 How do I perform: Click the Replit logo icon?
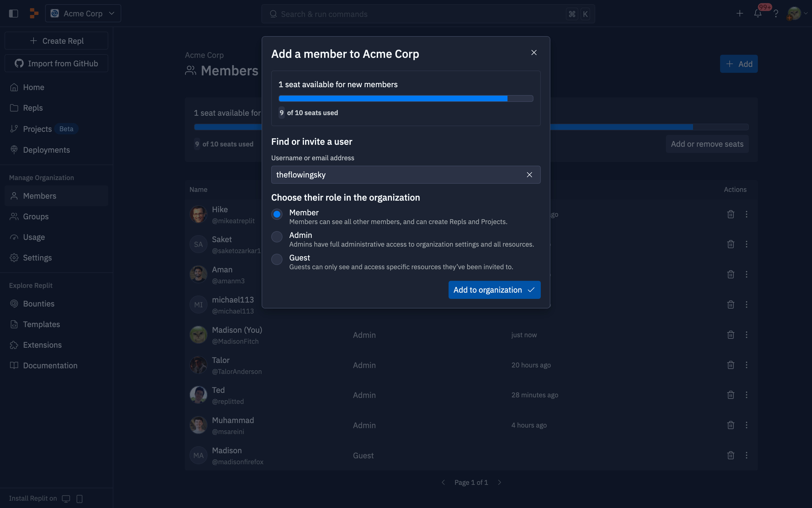tap(34, 14)
